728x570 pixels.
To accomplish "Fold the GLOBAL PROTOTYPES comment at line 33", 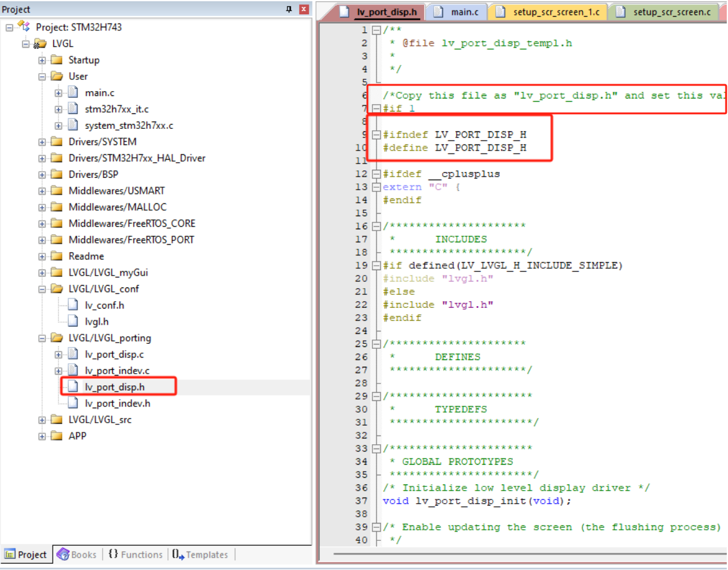I will [x=377, y=449].
